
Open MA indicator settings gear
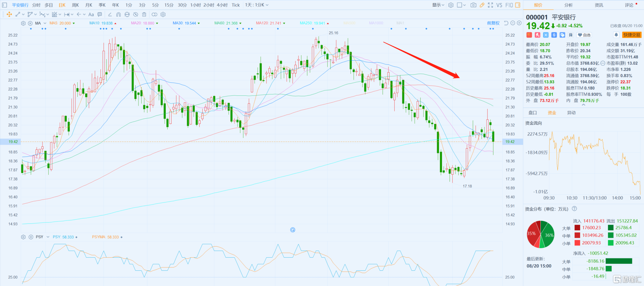[23, 23]
